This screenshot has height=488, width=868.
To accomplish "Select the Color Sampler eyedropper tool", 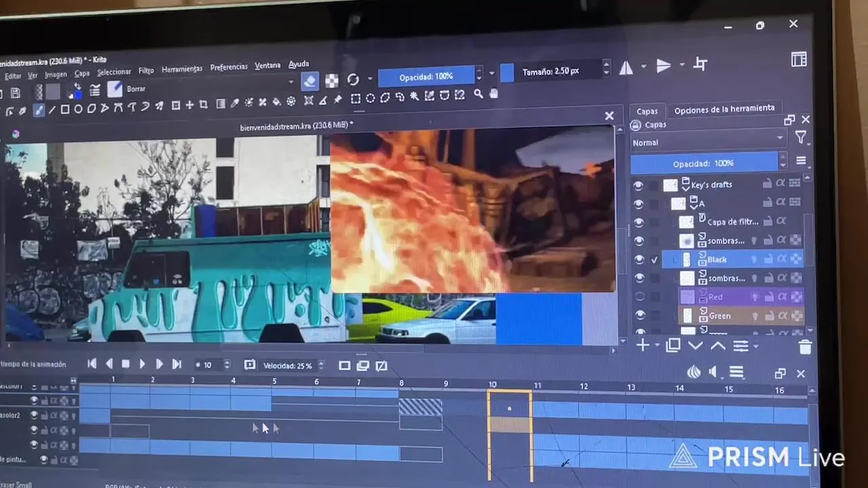I will pos(235,104).
